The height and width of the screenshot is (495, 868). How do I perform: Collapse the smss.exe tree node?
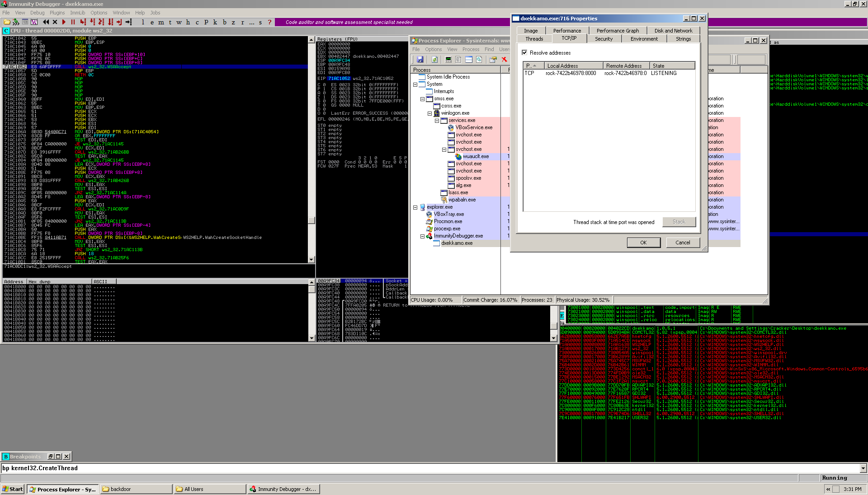[422, 99]
